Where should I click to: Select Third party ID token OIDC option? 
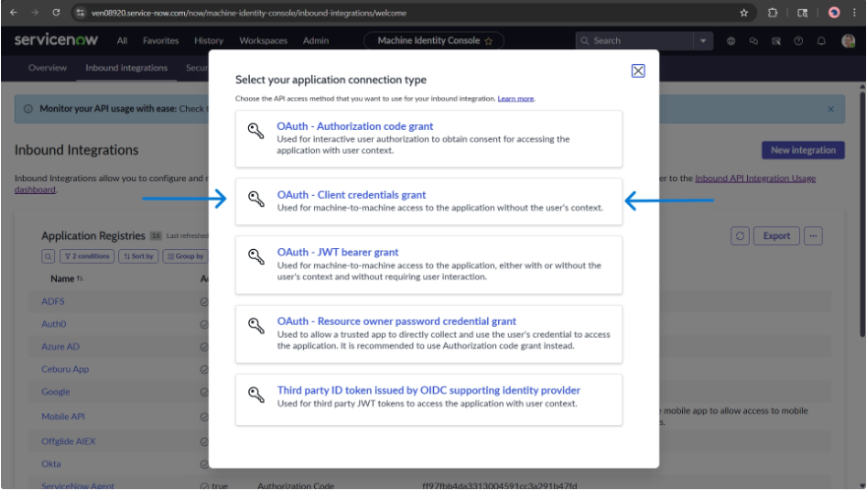(x=428, y=400)
